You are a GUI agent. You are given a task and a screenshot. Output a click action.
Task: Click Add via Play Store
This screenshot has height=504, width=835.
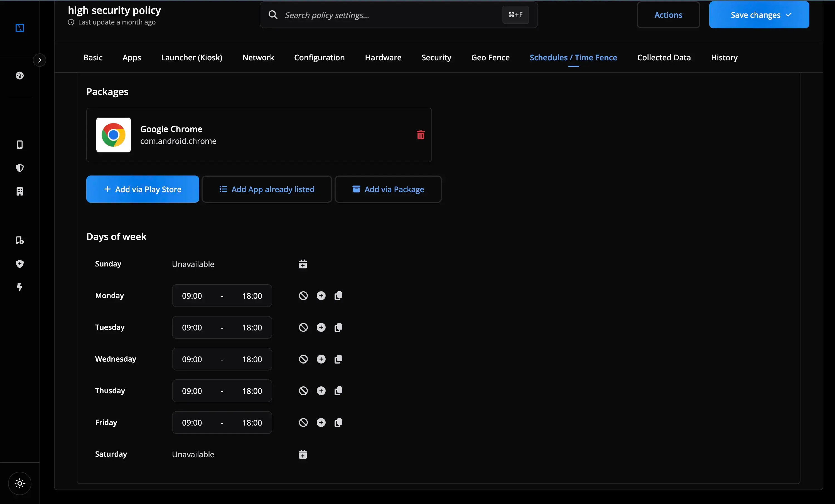(x=142, y=189)
